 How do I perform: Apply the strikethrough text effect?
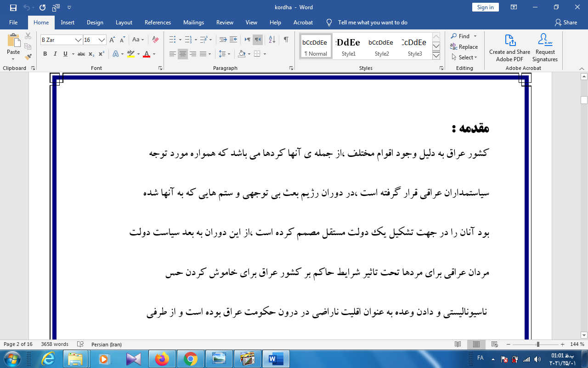point(81,54)
